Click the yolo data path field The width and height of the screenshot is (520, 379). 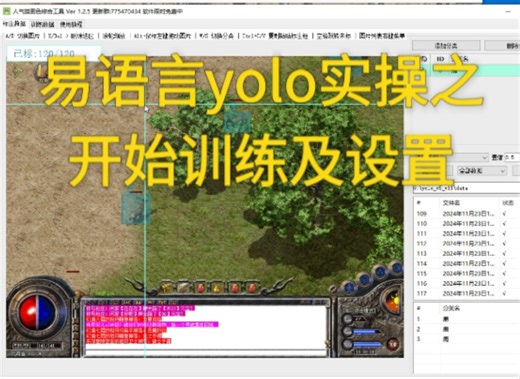[x=467, y=188]
